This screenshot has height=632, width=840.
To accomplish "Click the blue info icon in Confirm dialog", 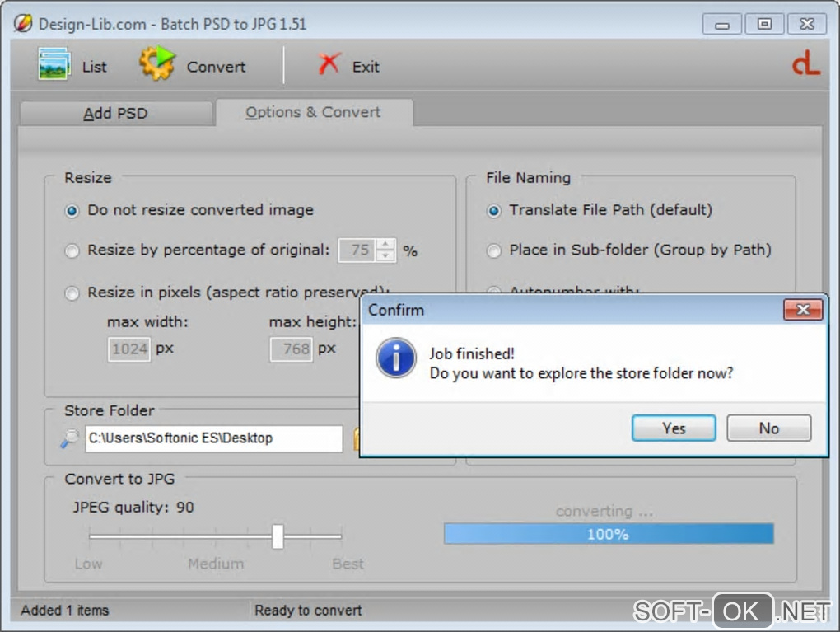I will tap(396, 358).
